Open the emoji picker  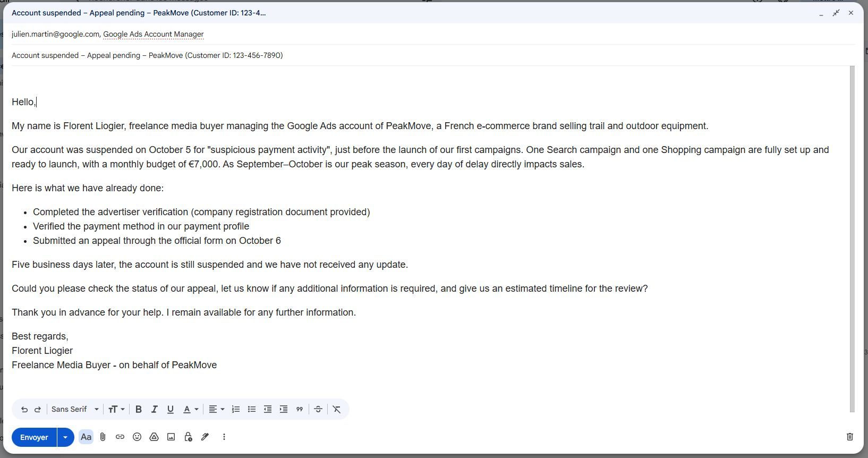[x=137, y=437]
